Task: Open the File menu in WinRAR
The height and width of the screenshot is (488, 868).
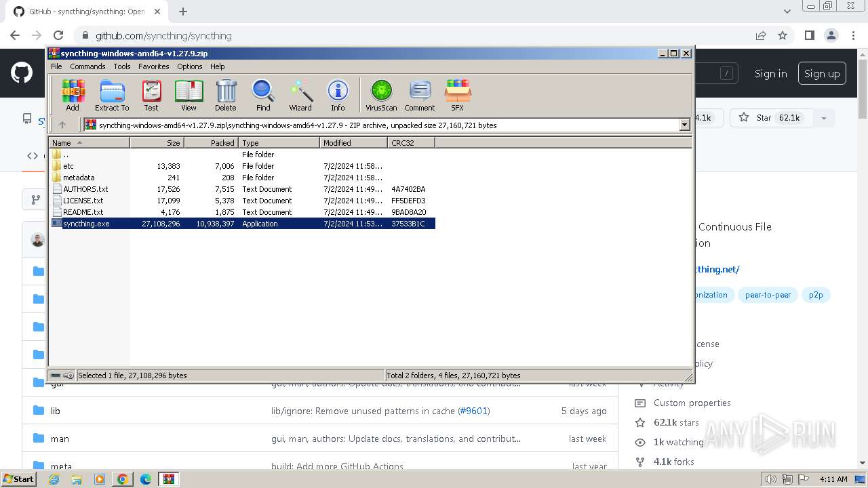Action: pos(56,66)
